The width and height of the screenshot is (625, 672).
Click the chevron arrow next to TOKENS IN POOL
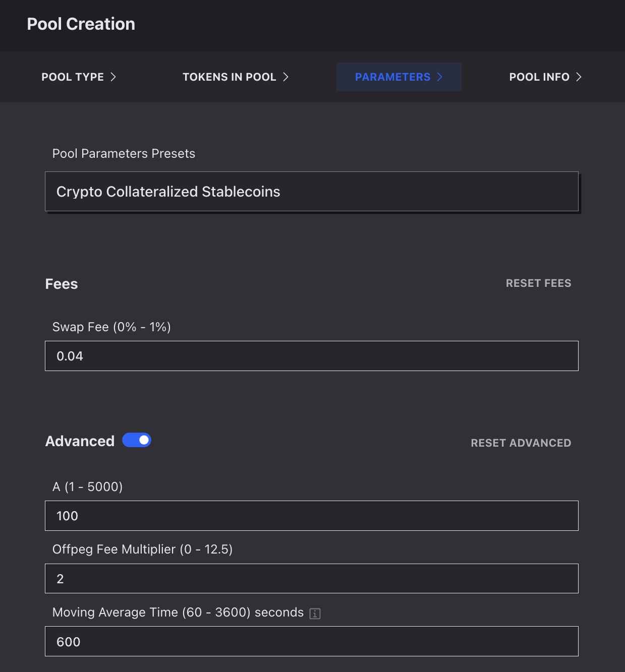[286, 77]
